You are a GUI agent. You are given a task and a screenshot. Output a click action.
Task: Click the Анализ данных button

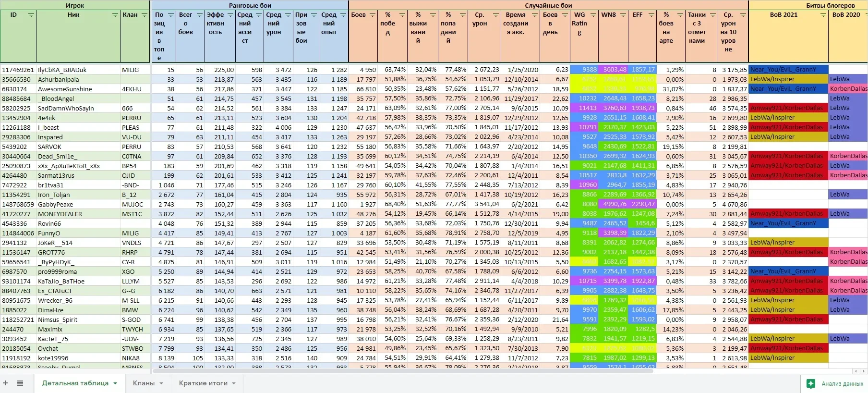coord(836,383)
